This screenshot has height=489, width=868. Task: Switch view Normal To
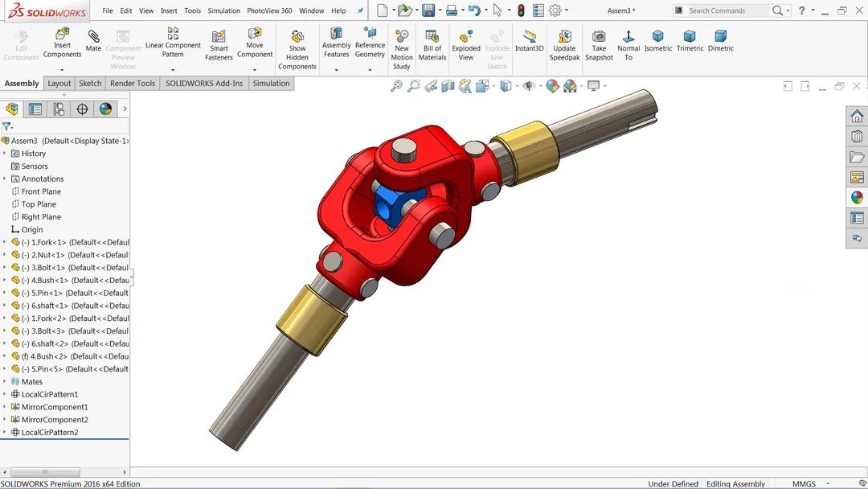[628, 45]
